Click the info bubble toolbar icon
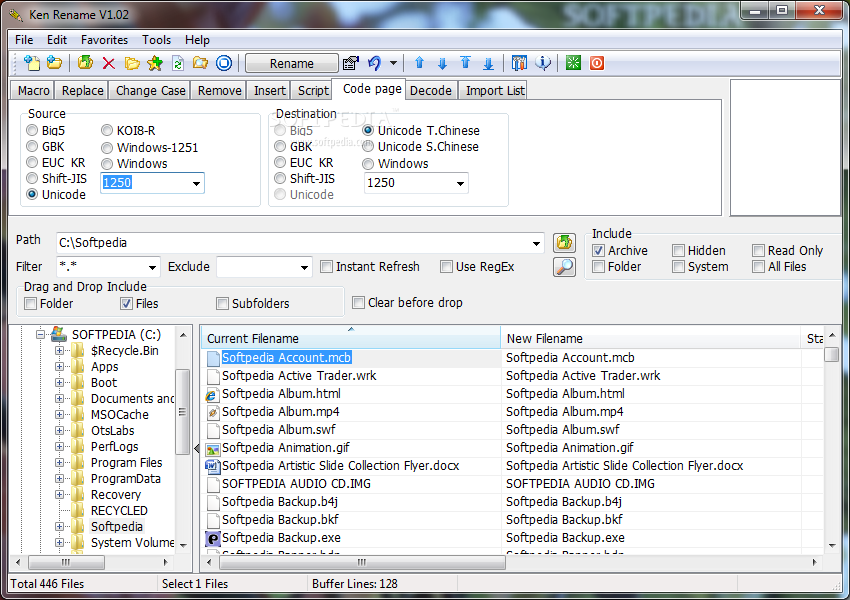Image resolution: width=850 pixels, height=600 pixels. [543, 63]
